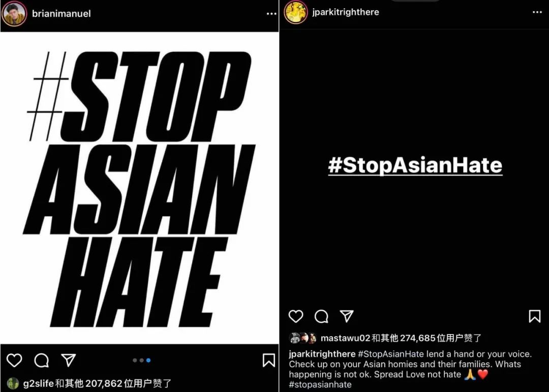Share brianimanuel's post via paper plane icon

(68, 360)
